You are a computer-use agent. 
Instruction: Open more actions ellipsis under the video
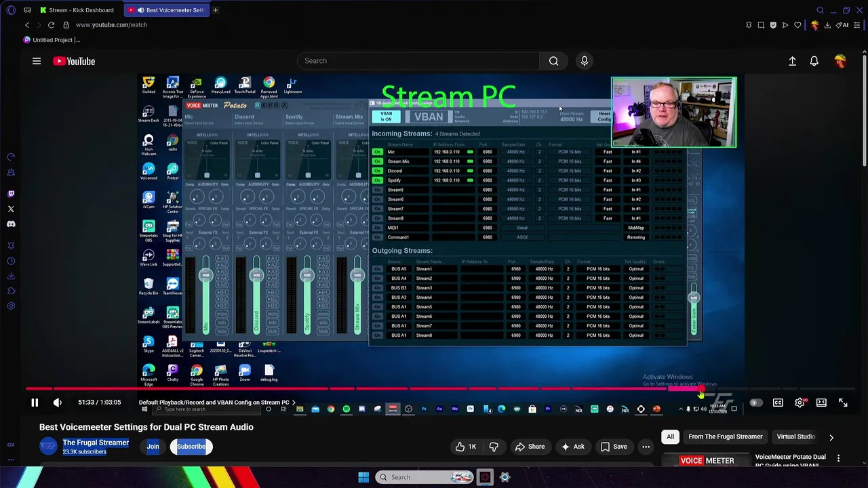coord(646,447)
